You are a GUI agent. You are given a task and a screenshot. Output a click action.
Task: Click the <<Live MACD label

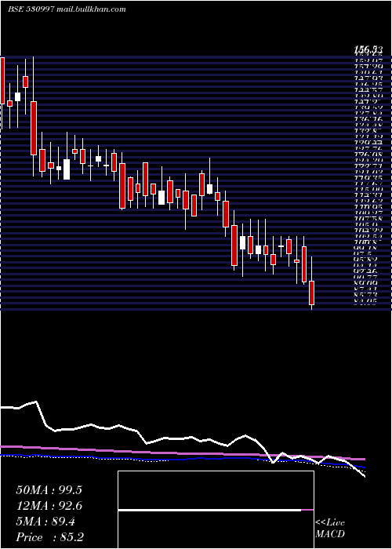click(x=330, y=529)
